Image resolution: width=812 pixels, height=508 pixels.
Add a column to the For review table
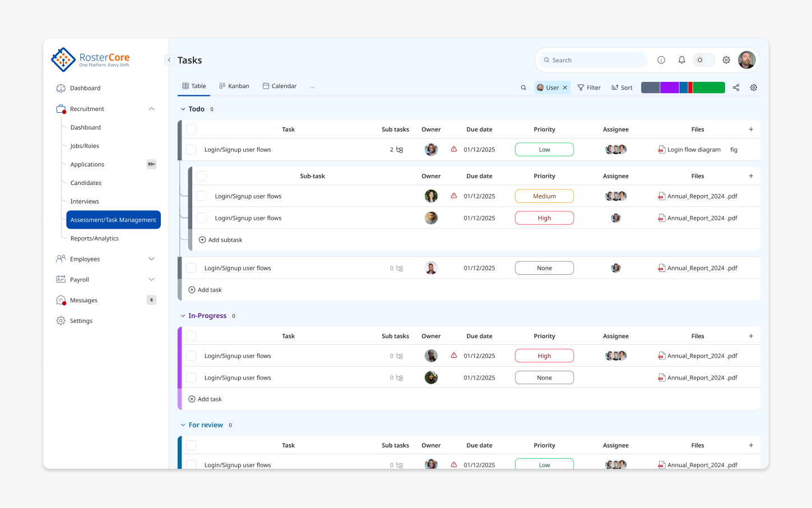[x=751, y=445]
